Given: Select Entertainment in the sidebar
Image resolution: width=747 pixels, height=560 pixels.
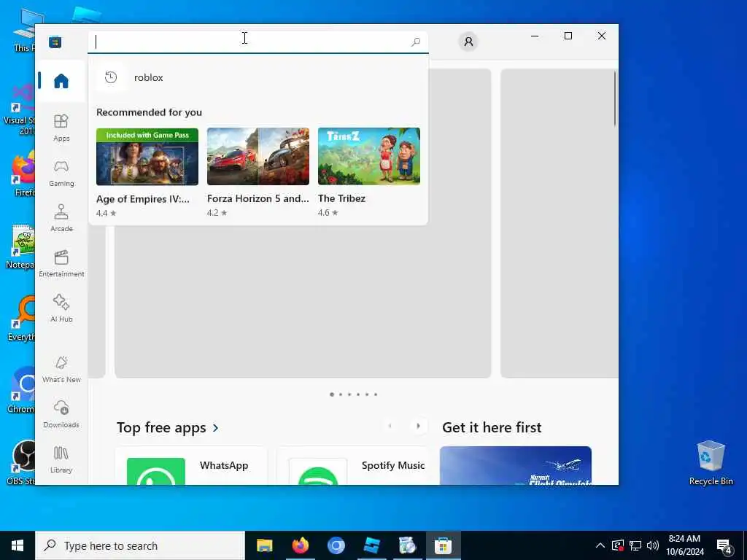Looking at the screenshot, I should pyautogui.click(x=61, y=263).
